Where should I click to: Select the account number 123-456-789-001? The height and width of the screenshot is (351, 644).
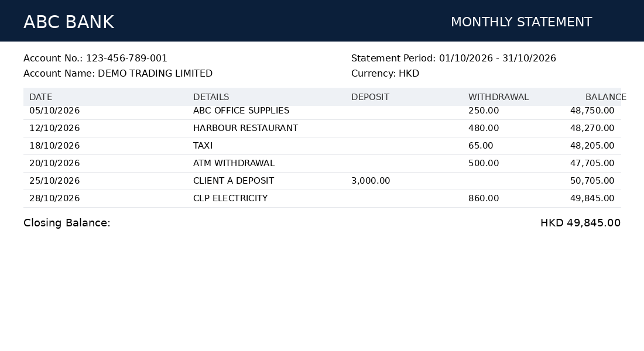click(126, 58)
